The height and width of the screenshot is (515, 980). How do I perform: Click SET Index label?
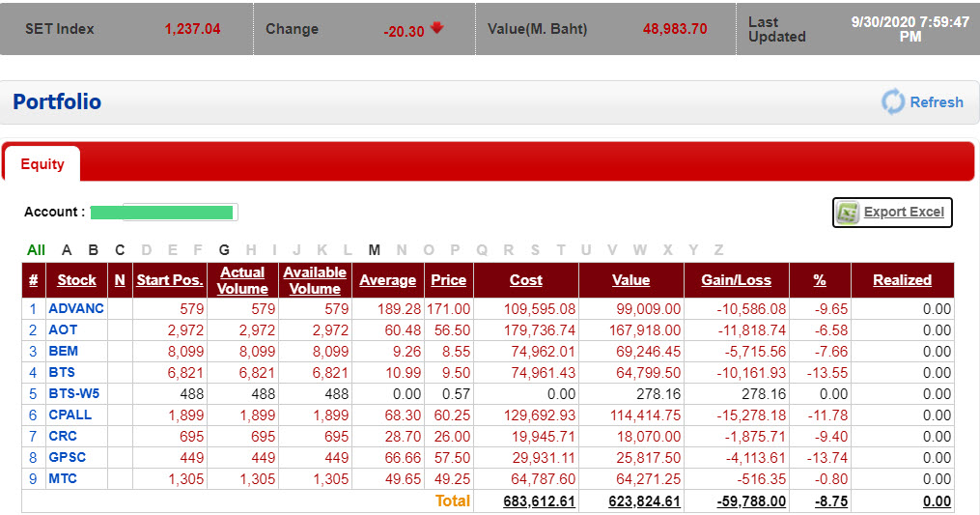click(59, 29)
